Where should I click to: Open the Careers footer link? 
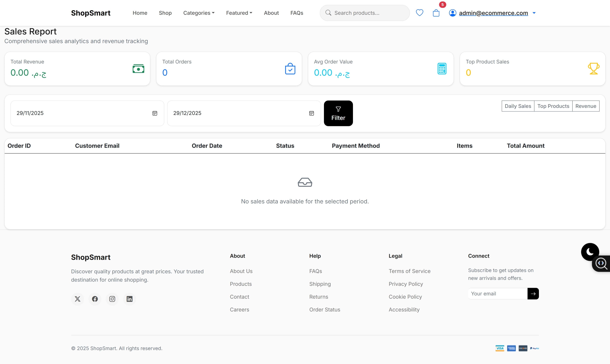(x=239, y=309)
